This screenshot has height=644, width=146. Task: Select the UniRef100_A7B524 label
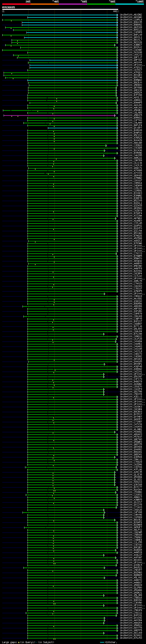131,138
